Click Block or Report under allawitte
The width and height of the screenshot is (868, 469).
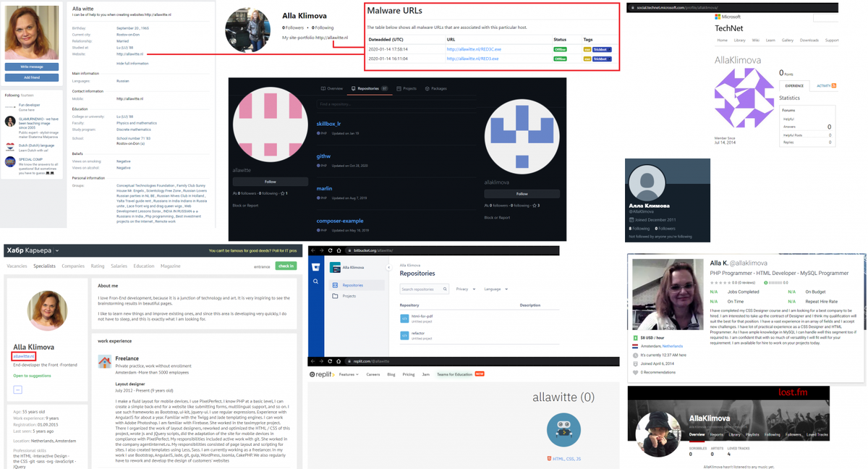(245, 206)
